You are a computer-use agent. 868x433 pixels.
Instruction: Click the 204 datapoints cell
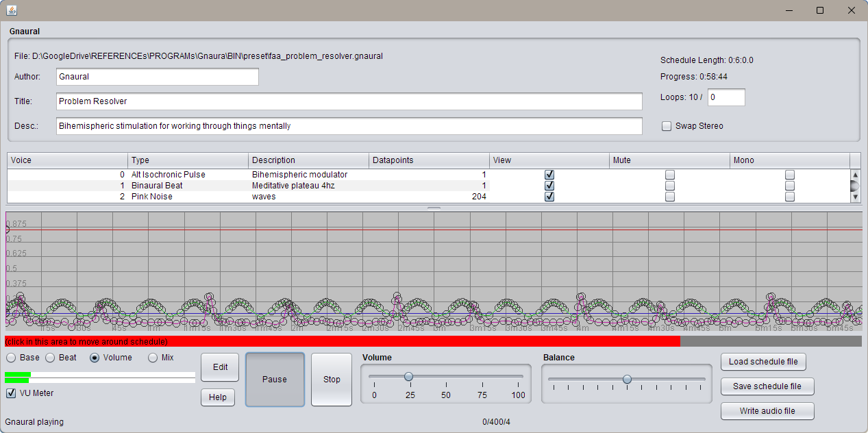point(430,197)
